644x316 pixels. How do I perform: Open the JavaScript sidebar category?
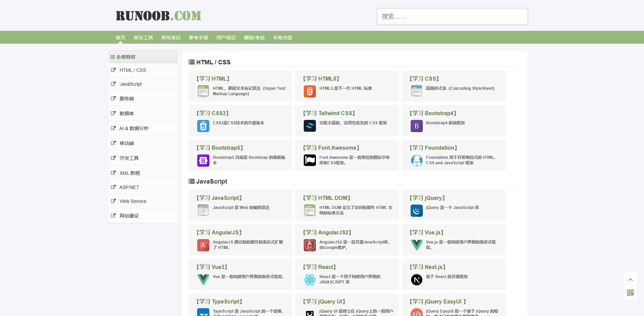click(131, 84)
